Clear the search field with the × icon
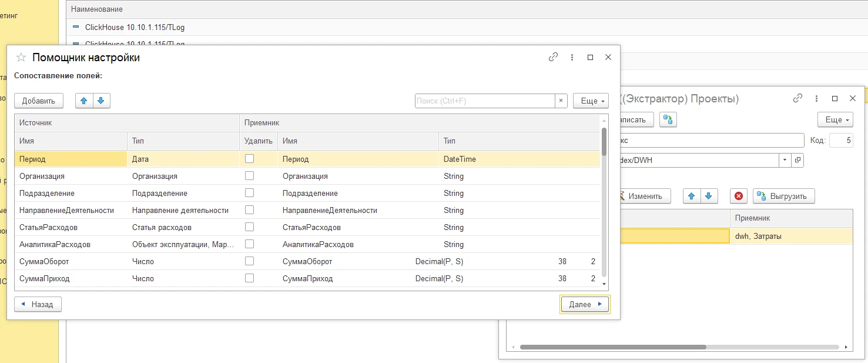Viewport: 868px width, 363px height. coord(561,101)
